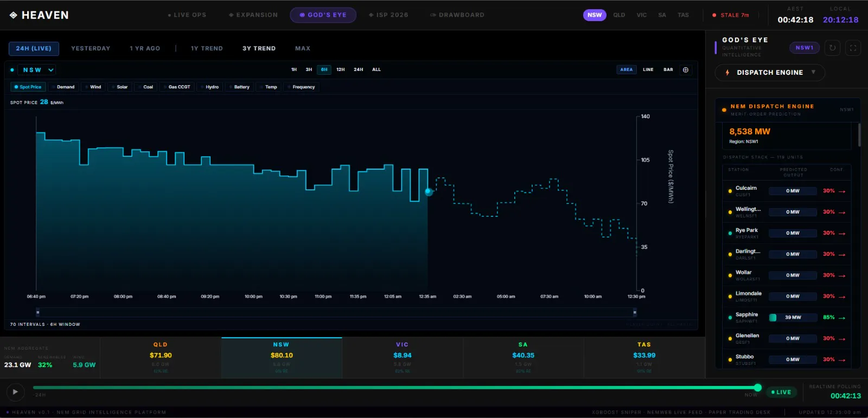Click the Rye Park row arrow icon
This screenshot has height=418, width=868.
tap(842, 234)
